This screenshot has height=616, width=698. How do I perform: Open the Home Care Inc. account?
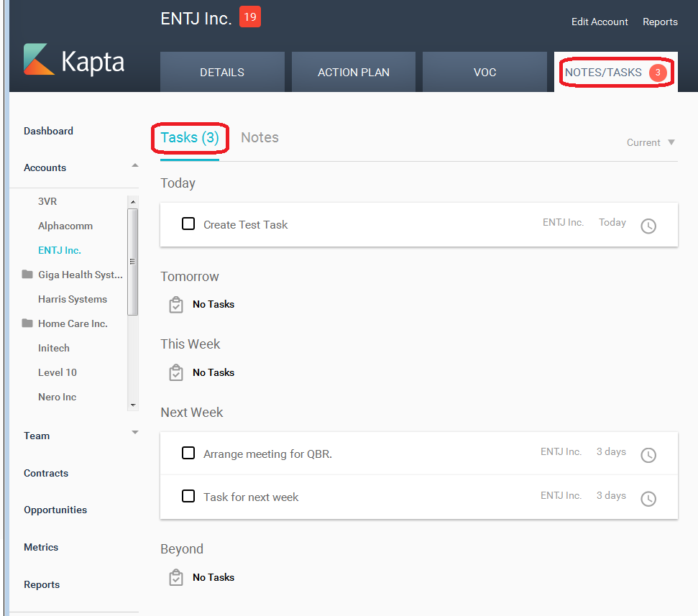pos(73,323)
